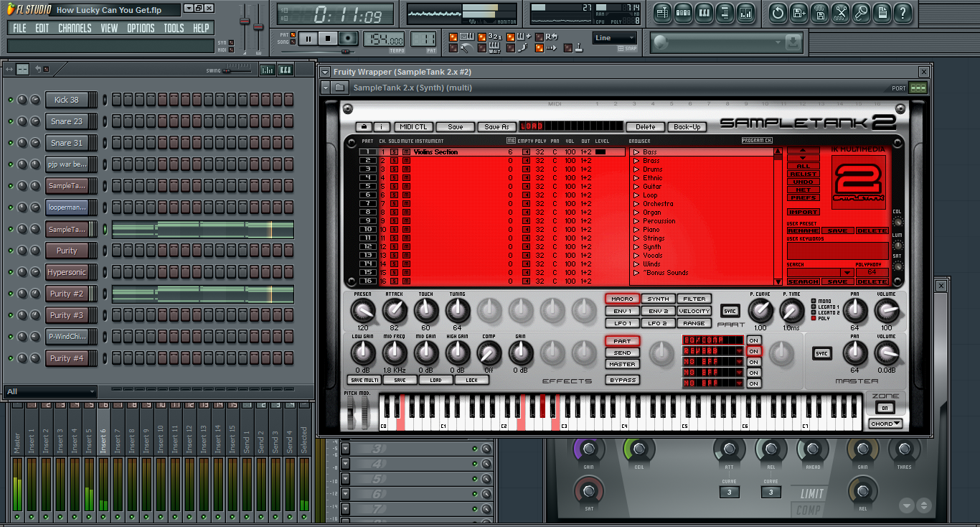Viewport: 980px width, 527px height.
Task: Toggle the PART SYNC button
Action: click(x=730, y=311)
